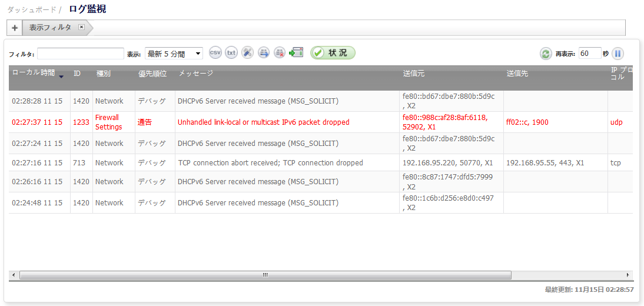
Task: Click the 再表示 seconds input field
Action: click(589, 54)
